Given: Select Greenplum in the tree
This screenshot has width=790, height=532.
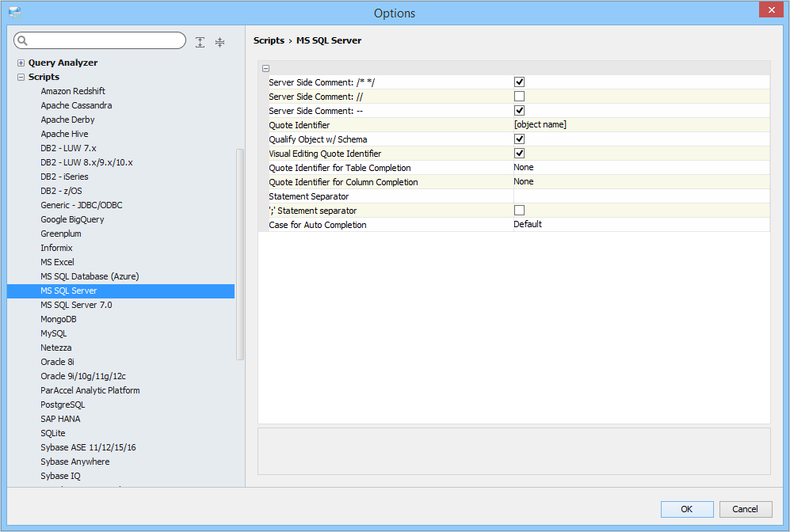Looking at the screenshot, I should click(x=61, y=234).
